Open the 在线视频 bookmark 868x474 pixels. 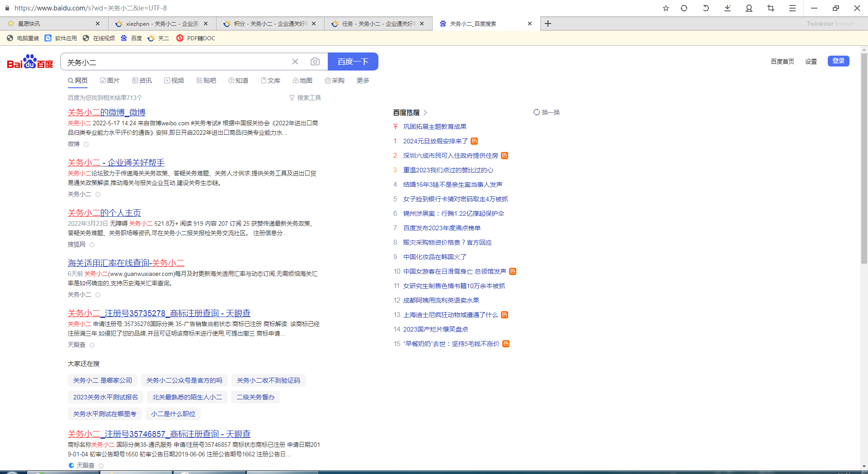coord(99,38)
